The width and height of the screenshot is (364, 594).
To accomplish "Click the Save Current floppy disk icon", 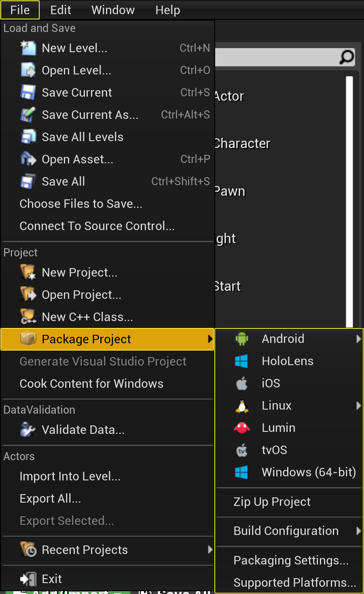I will pyautogui.click(x=27, y=92).
